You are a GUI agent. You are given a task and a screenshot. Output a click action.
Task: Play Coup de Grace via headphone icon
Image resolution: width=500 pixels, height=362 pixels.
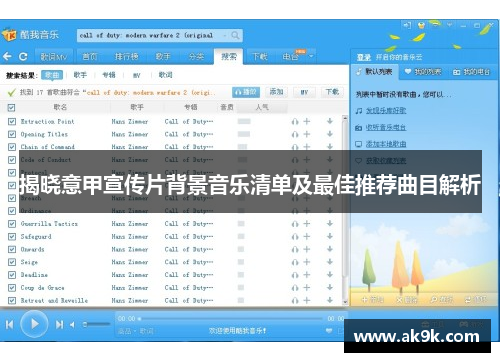click(295, 288)
